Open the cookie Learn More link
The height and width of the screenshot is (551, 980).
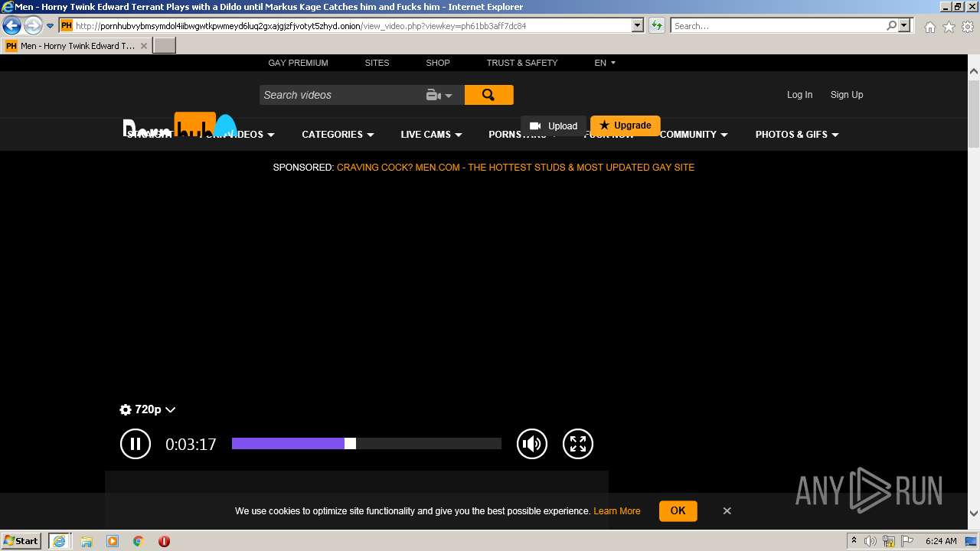pos(616,511)
